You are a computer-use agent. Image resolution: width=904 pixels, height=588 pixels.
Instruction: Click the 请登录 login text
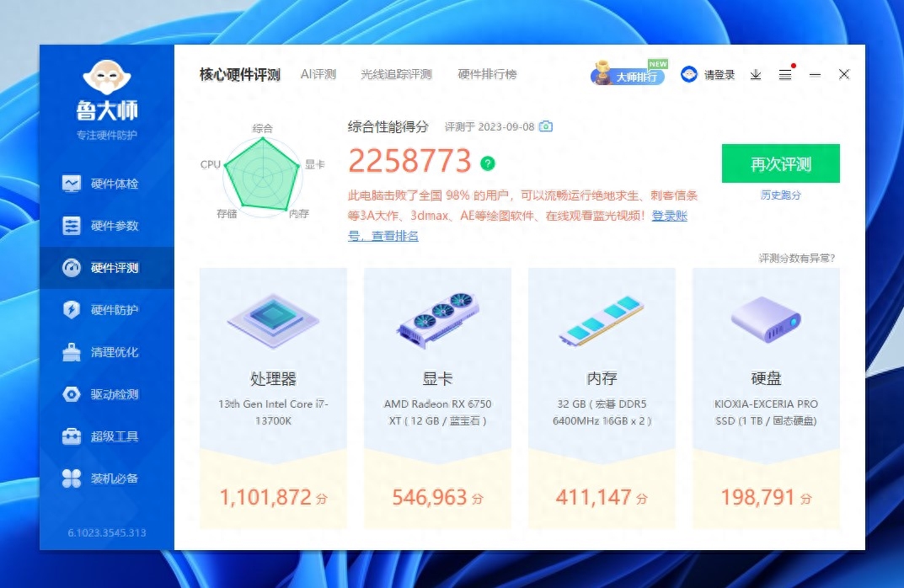click(719, 75)
